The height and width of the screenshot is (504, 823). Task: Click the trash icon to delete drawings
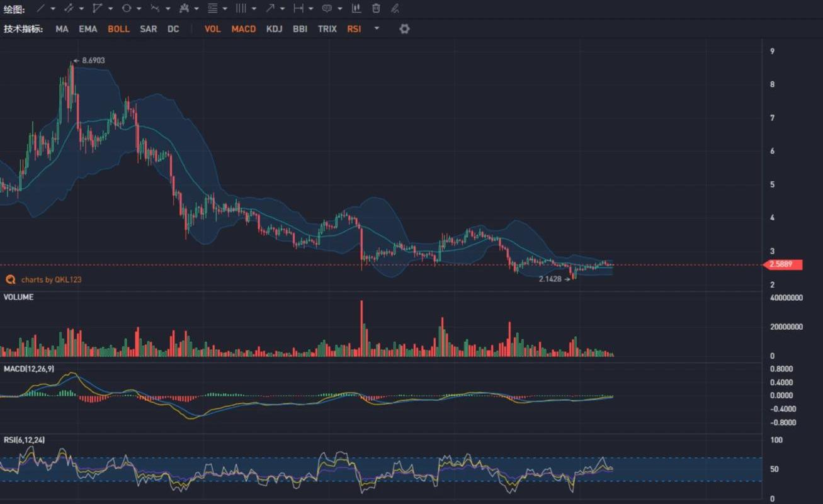pos(376,9)
